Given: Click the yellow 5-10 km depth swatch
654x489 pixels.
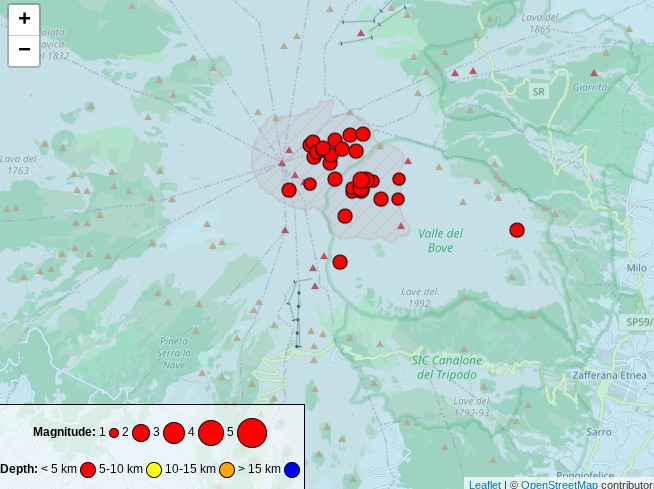Looking at the screenshot, I should click(x=154, y=470).
